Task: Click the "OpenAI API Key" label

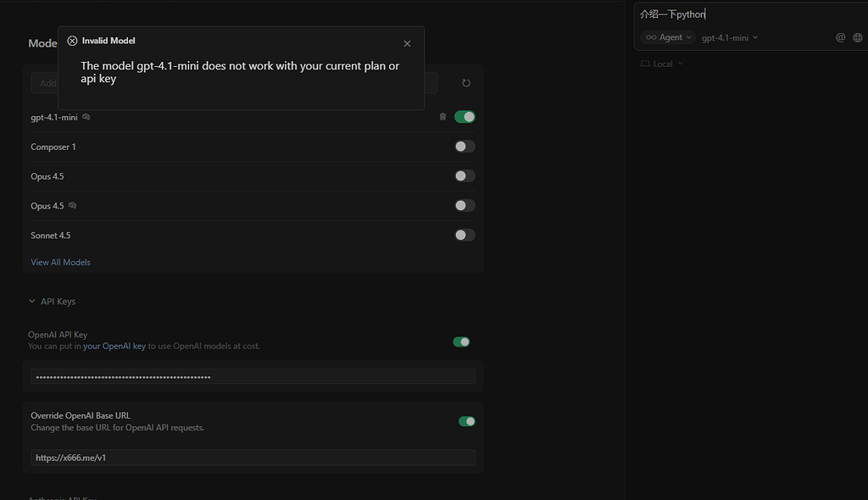Action: (58, 335)
